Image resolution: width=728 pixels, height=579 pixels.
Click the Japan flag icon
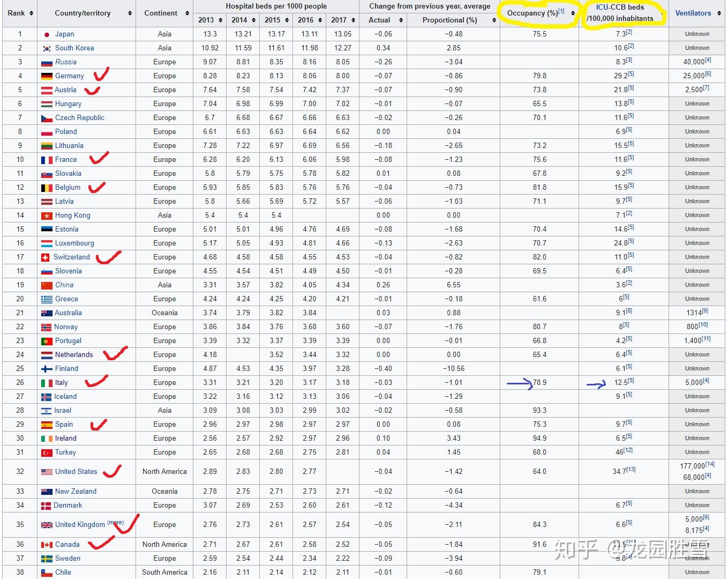tap(47, 34)
